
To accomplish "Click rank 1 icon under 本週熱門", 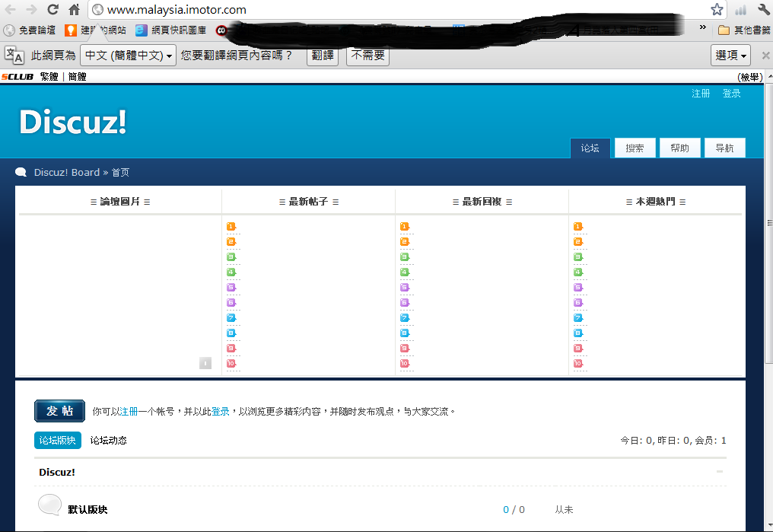I will (x=578, y=226).
